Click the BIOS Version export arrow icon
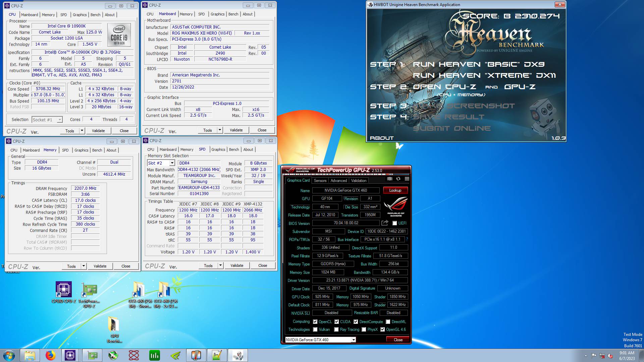This screenshot has width=644, height=362. click(385, 223)
